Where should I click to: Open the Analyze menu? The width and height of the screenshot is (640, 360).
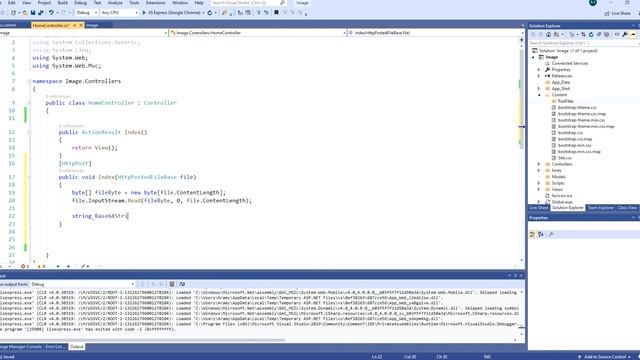pos(115,3)
